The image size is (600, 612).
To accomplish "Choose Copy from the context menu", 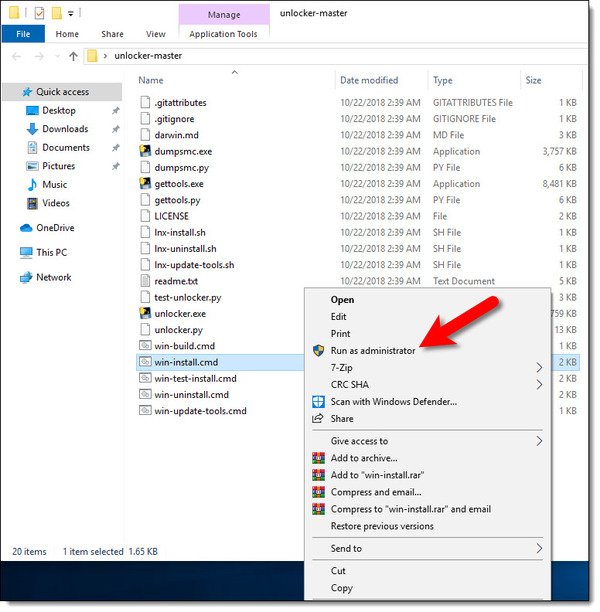I will pos(427,588).
